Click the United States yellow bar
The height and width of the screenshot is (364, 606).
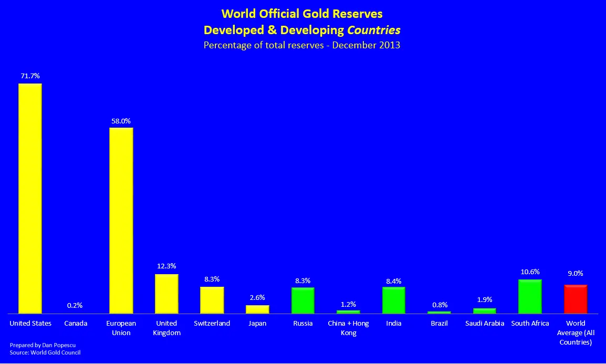click(x=30, y=198)
